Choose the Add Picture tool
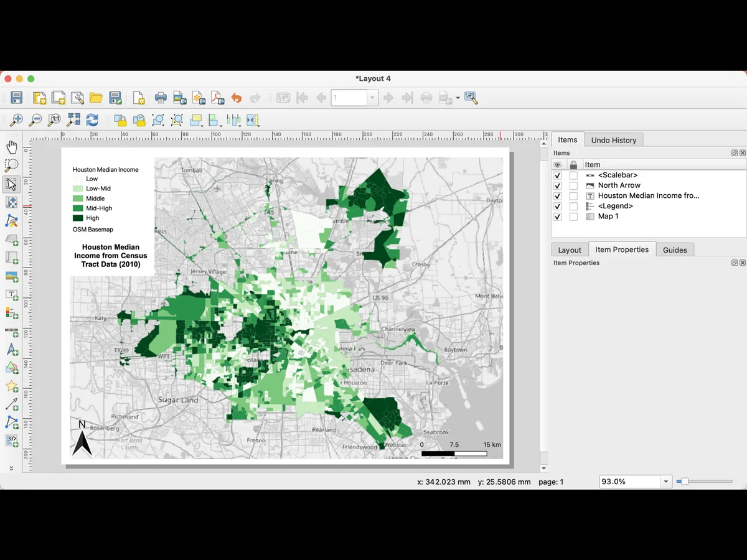 11,276
